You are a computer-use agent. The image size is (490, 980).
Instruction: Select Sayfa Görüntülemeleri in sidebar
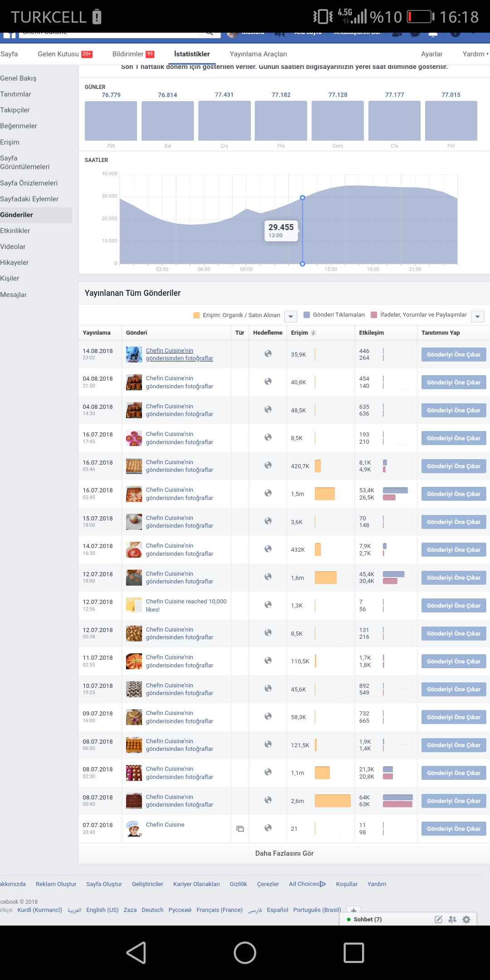[25, 162]
